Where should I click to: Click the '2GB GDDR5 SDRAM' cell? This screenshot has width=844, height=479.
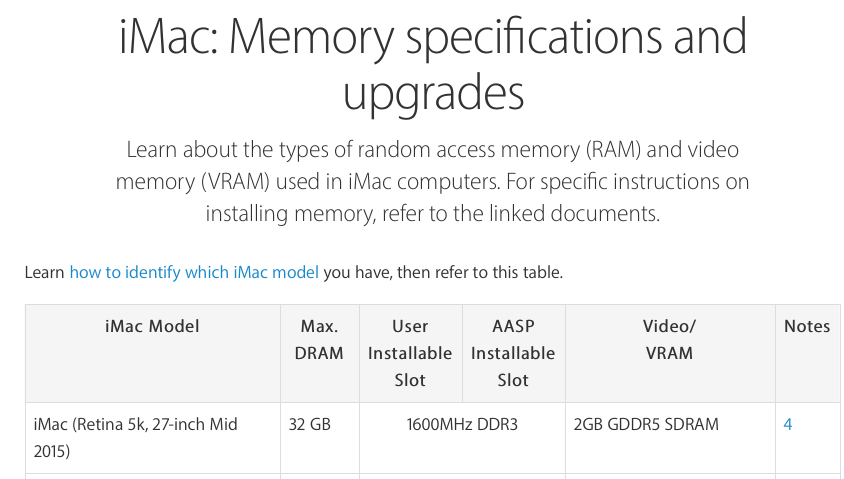[669, 438]
